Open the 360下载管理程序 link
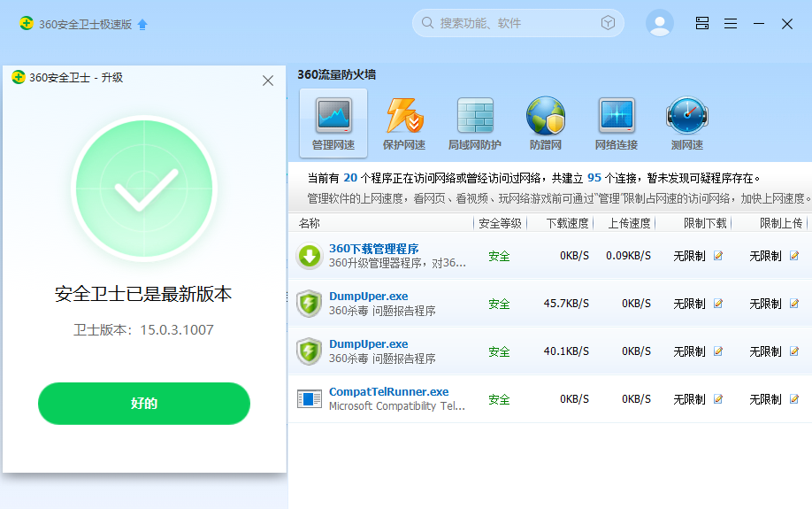 click(x=374, y=249)
